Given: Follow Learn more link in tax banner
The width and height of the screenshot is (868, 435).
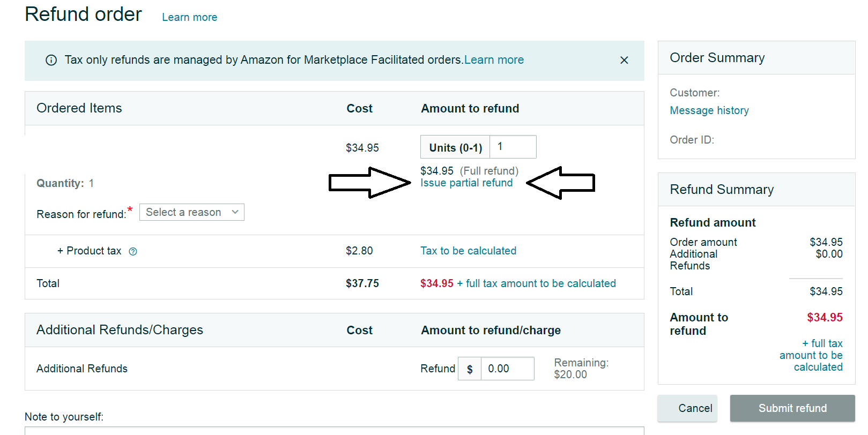Looking at the screenshot, I should point(494,60).
